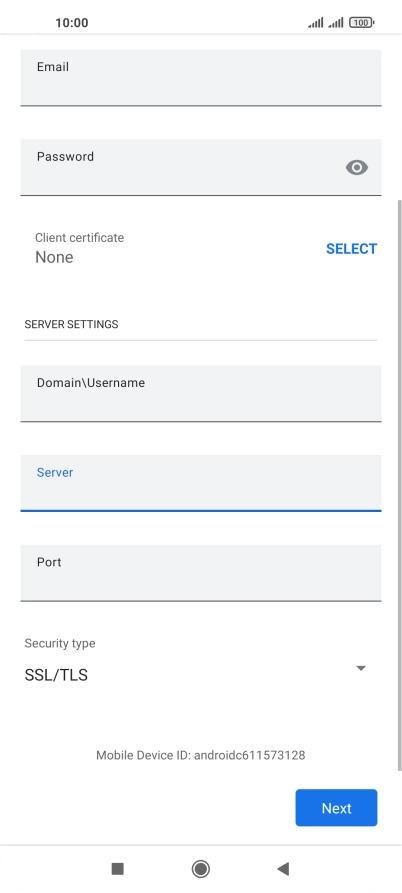Tap the first signal strength icon
402x893 pixels.
[315, 23]
